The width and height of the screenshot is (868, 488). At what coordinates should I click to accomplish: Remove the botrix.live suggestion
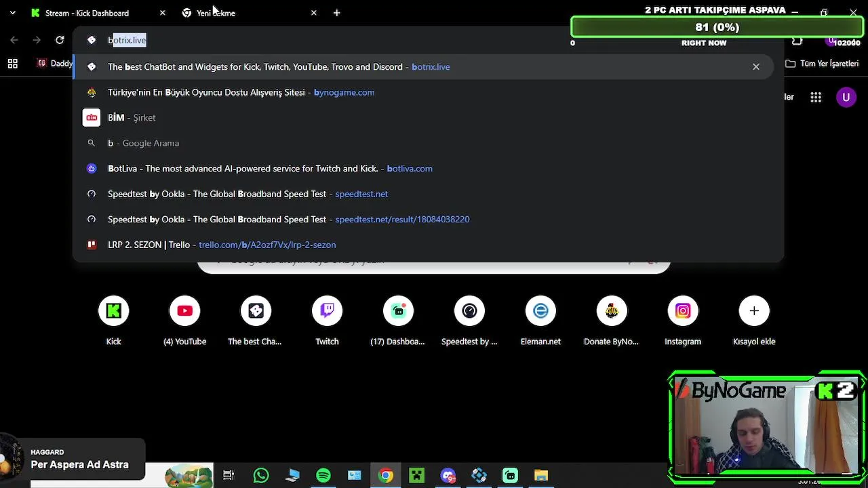[756, 67]
